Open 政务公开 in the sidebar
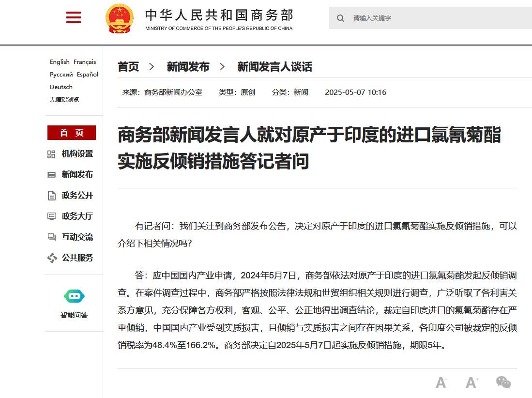The height and width of the screenshot is (398, 532). pyautogui.click(x=77, y=196)
